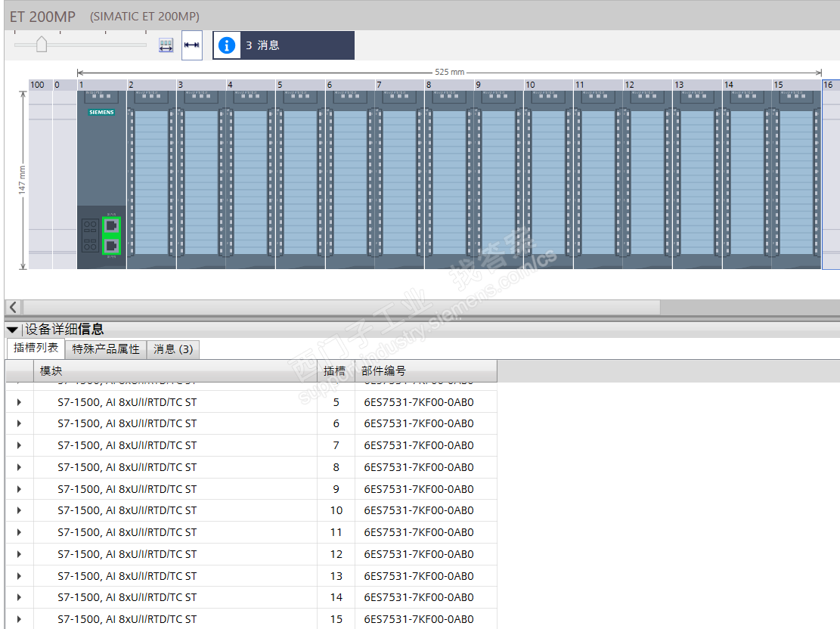Select the AI module in rack slot 13
Image resolution: width=840 pixels, height=629 pixels.
(x=698, y=179)
